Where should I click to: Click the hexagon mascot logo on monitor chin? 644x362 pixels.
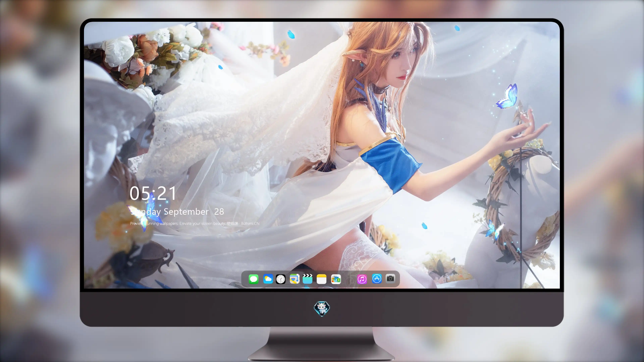tap(322, 308)
